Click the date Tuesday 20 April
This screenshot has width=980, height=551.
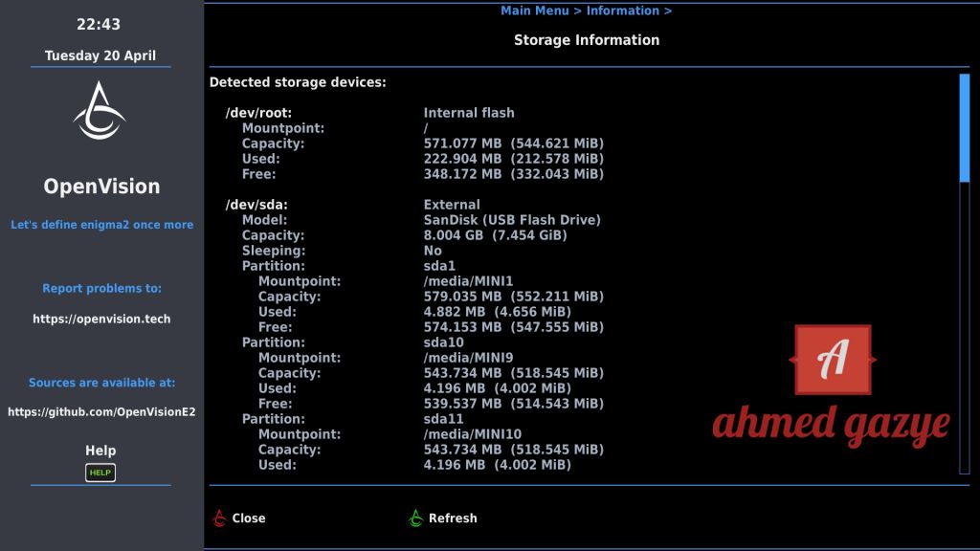pyautogui.click(x=100, y=55)
